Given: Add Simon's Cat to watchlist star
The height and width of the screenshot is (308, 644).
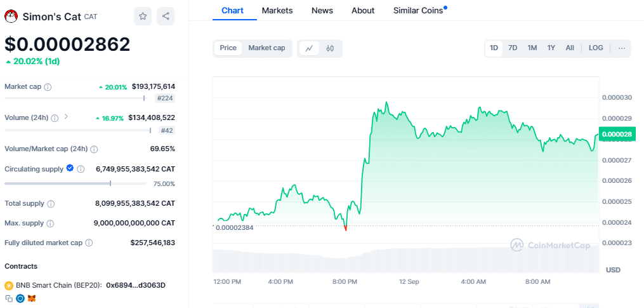Looking at the screenshot, I should 143,17.
